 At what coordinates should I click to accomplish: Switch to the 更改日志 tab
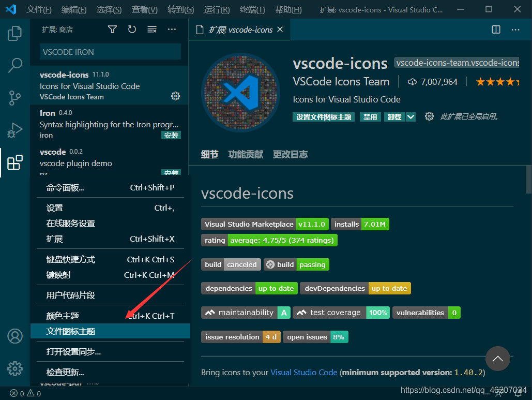[291, 155]
